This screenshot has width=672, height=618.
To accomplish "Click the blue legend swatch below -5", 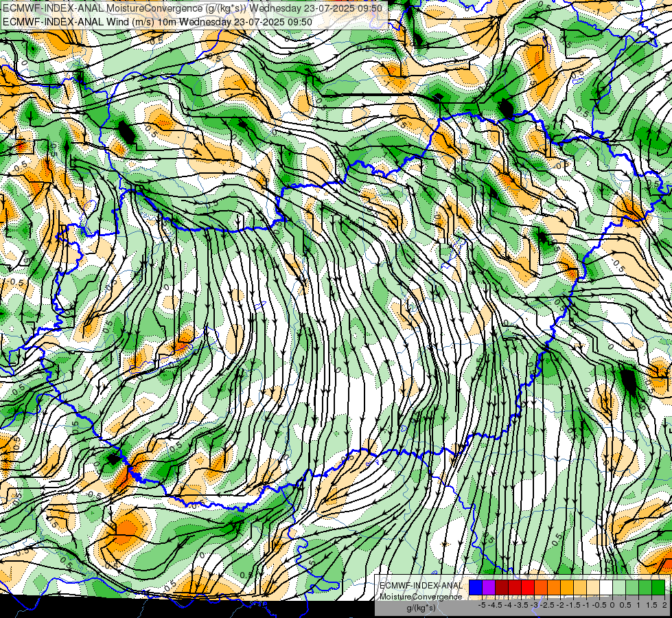I will [x=475, y=587].
